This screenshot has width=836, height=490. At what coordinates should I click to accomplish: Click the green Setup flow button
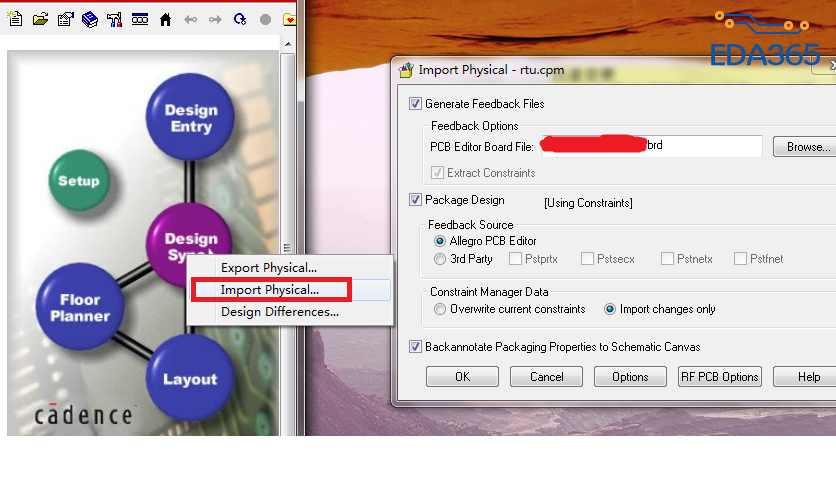pyautogui.click(x=79, y=180)
